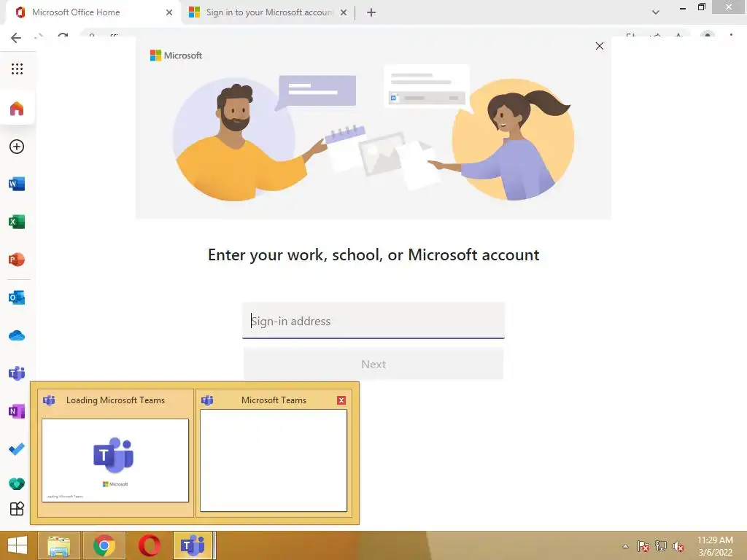The width and height of the screenshot is (747, 560).
Task: Expand the tab search chevron
Action: tap(656, 12)
